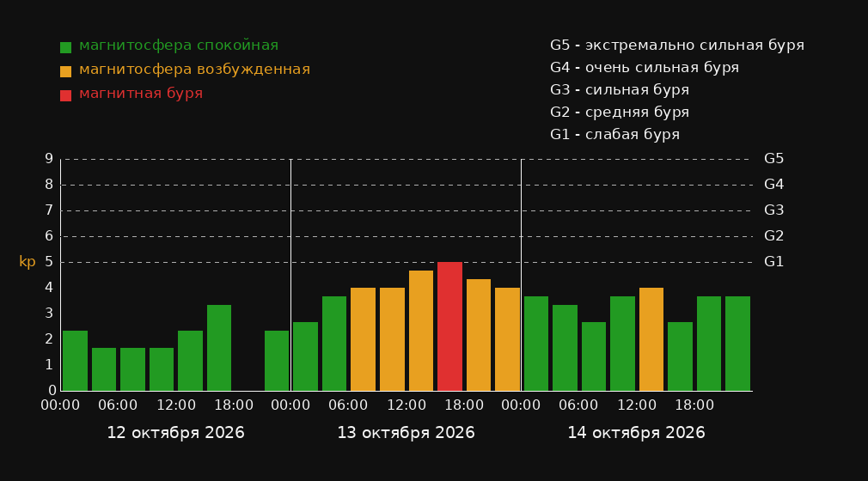The height and width of the screenshot is (481, 868).
Task: Click the 12:00 time label under 13 октября
Action: (406, 405)
